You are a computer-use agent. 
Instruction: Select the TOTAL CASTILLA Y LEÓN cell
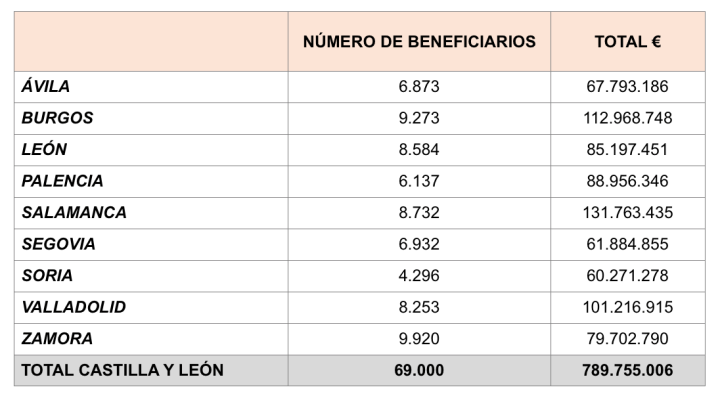click(122, 371)
